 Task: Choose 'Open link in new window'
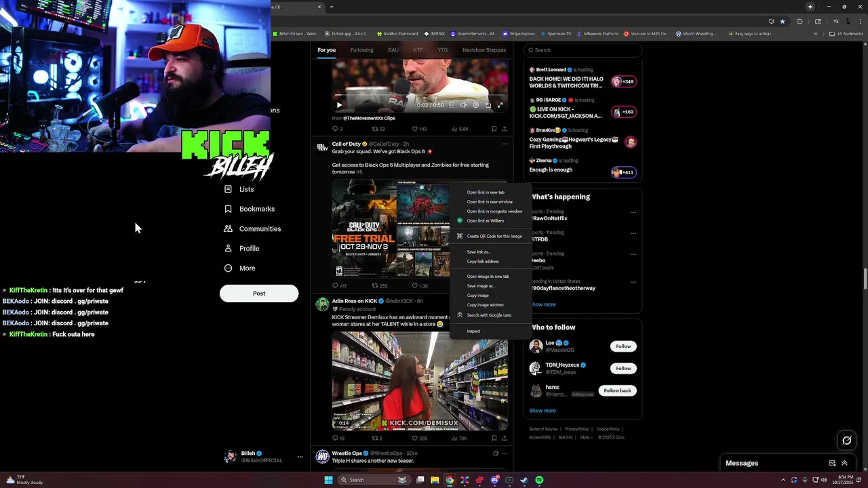coord(490,202)
